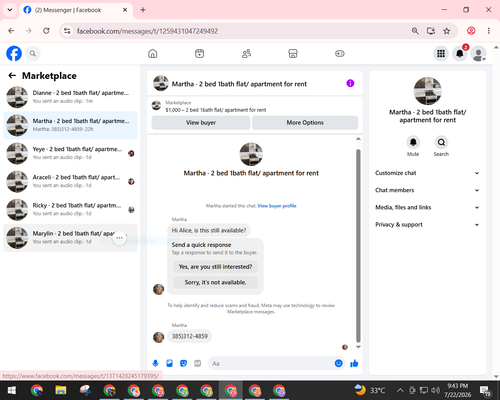
Task: Send 'Sorry, it's not available.' quick response
Action: [215, 282]
